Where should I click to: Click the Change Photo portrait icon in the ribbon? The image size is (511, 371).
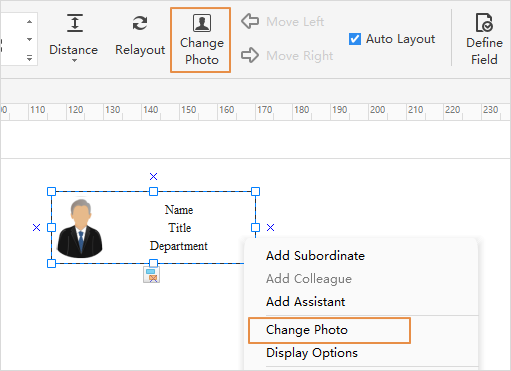tap(202, 23)
